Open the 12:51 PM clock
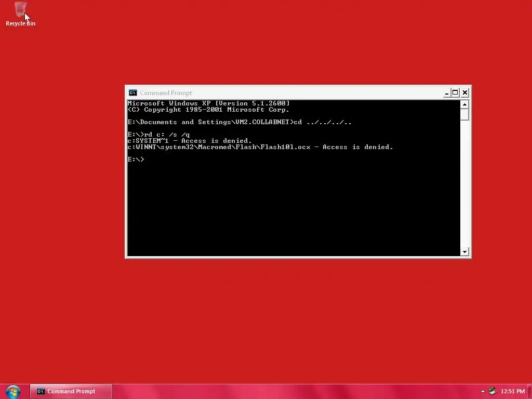The width and height of the screenshot is (532, 399). [513, 391]
